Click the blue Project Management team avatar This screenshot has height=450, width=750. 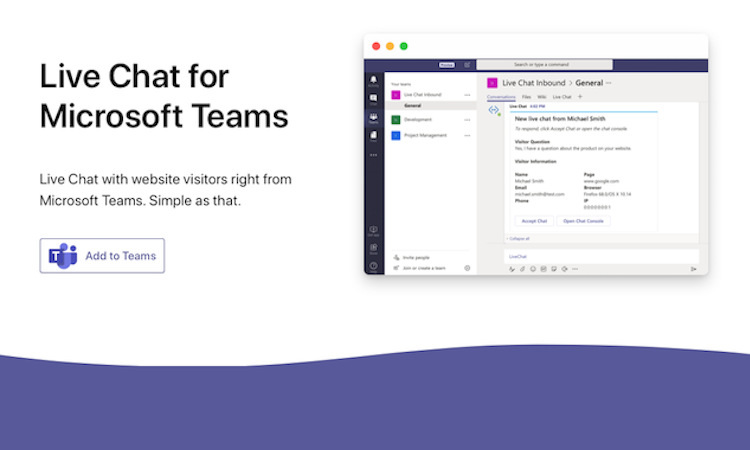396,135
